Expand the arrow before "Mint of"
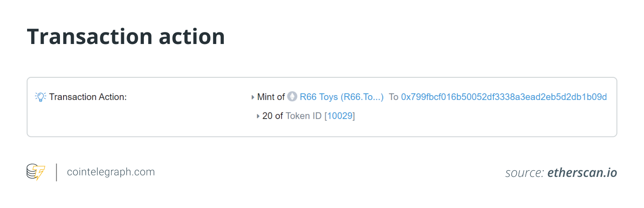Viewport: 644px width, 208px height. click(253, 97)
